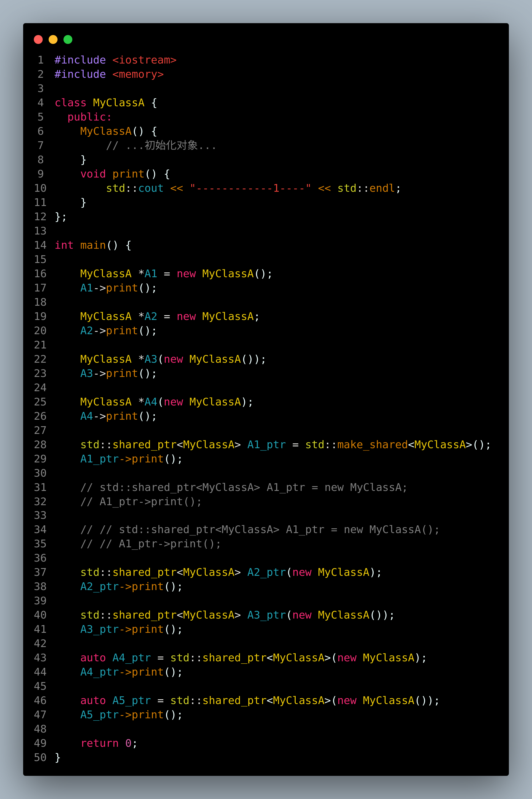532x799 pixels.
Task: Click 'auto A4_ptr' declaration line
Action: click(x=254, y=658)
